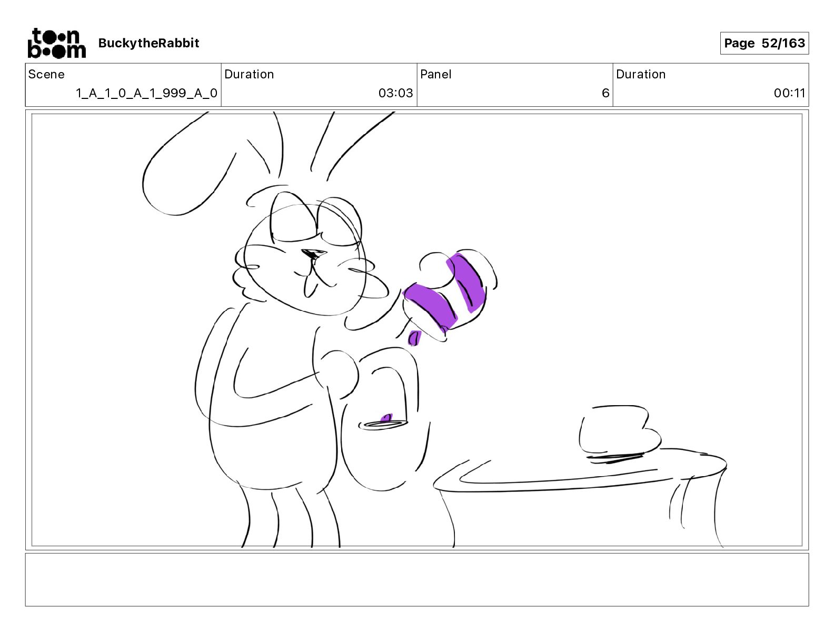Viewport: 834px width, 644px height.
Task: Select the Panel header label
Action: click(435, 74)
